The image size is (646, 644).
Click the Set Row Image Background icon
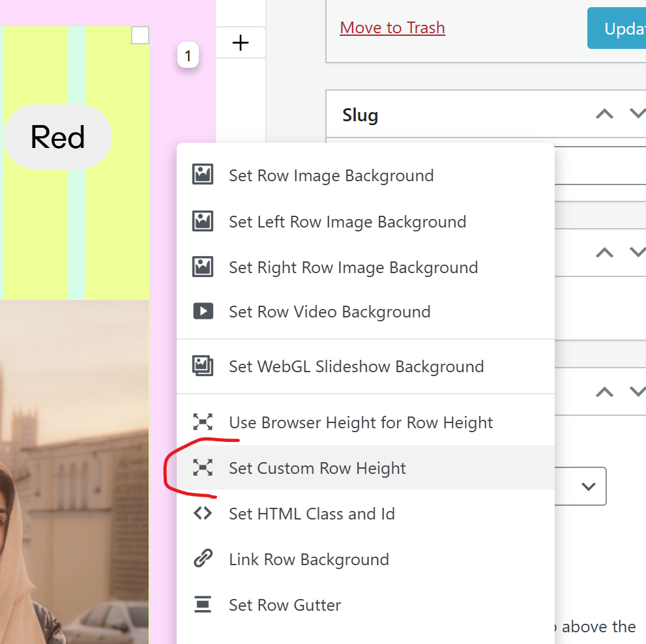203,175
